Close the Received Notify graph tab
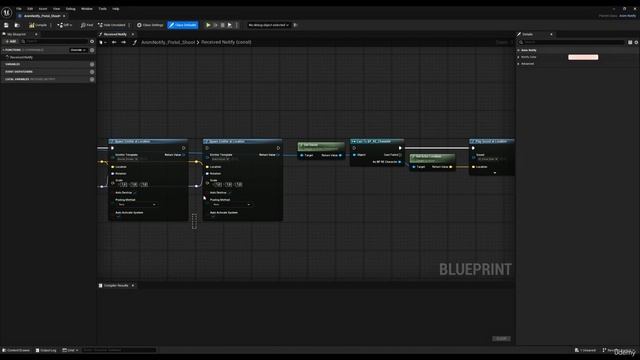This screenshot has width=640, height=360. [133, 34]
